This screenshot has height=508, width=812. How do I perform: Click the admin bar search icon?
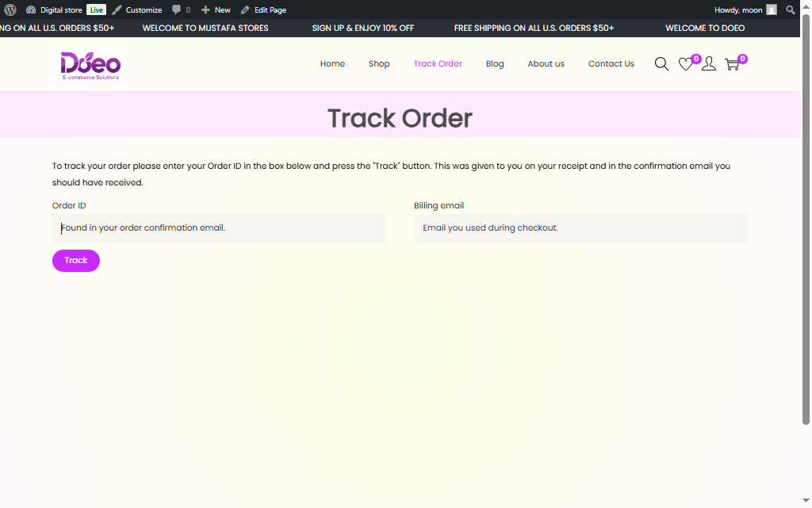click(x=791, y=10)
